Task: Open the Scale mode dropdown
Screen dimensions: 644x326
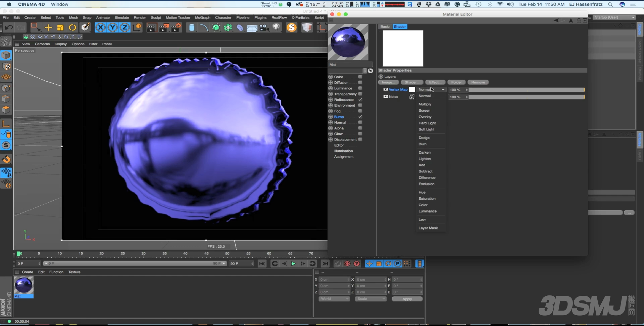Action: [x=371, y=299]
